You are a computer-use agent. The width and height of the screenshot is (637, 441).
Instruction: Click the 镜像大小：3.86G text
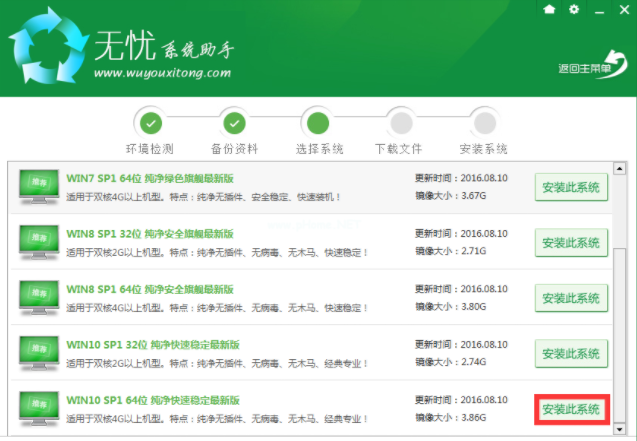tap(451, 417)
